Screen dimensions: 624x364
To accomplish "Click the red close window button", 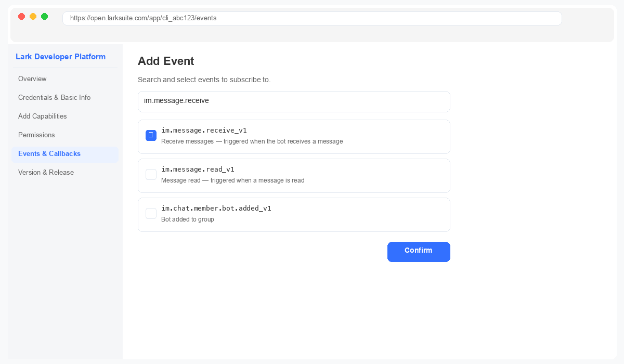I will (21, 17).
